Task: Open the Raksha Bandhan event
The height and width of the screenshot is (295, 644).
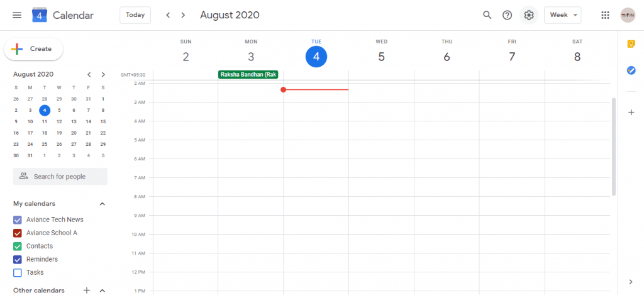Action: click(248, 75)
